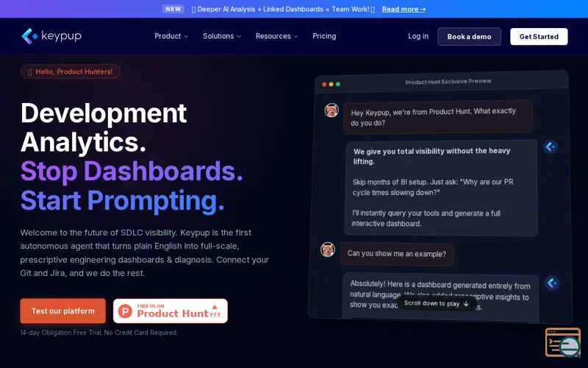Click the Start Prompting. heading line
Screen dimensions: 588x368
tap(122, 200)
